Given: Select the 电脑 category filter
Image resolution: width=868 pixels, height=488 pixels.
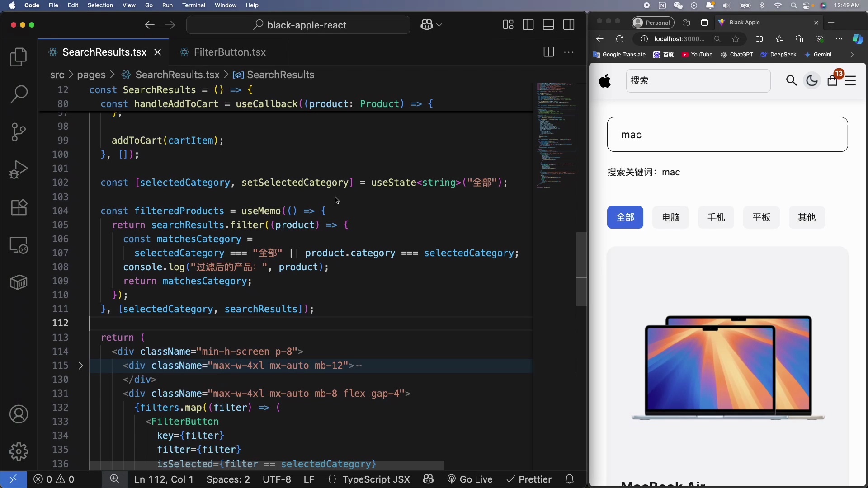Looking at the screenshot, I should pyautogui.click(x=670, y=217).
